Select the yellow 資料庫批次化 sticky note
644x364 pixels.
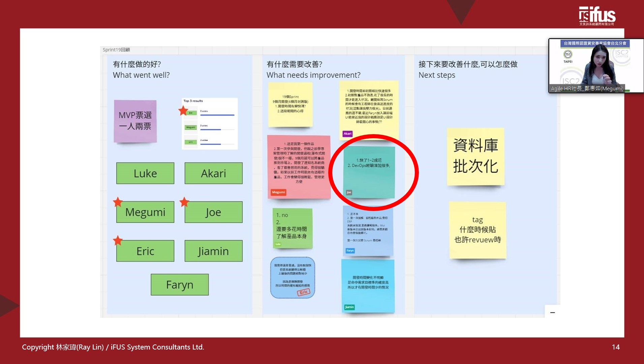[476, 156]
